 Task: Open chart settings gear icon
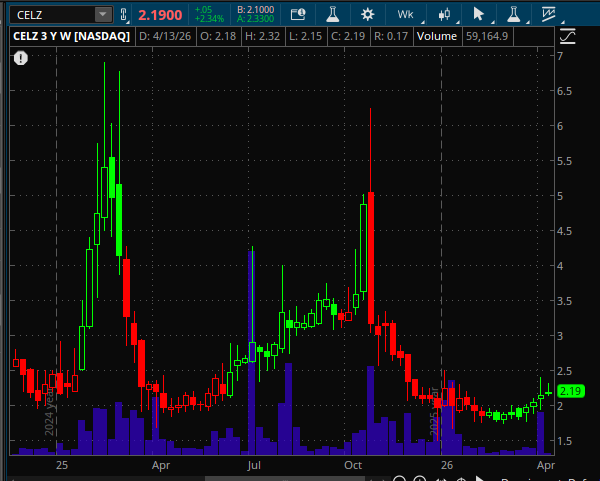368,15
